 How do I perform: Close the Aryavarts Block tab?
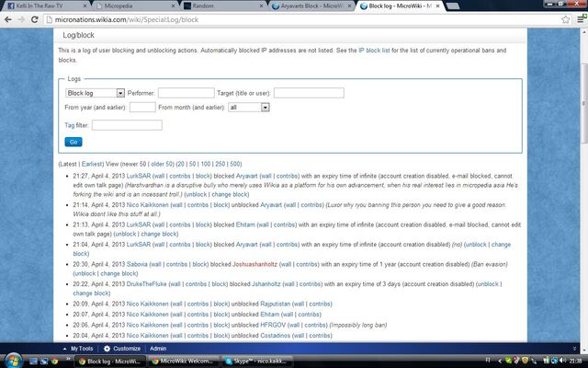tap(349, 6)
